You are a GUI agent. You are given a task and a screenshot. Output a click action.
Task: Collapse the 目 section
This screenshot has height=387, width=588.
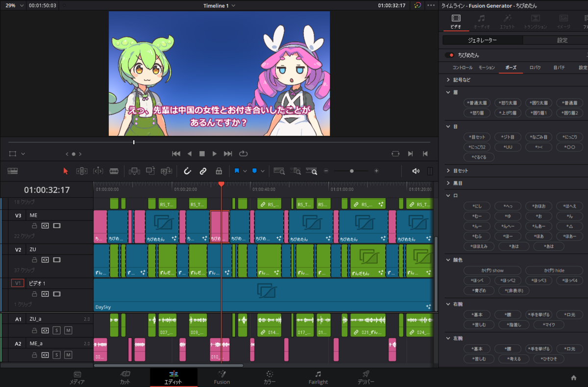[x=448, y=126]
